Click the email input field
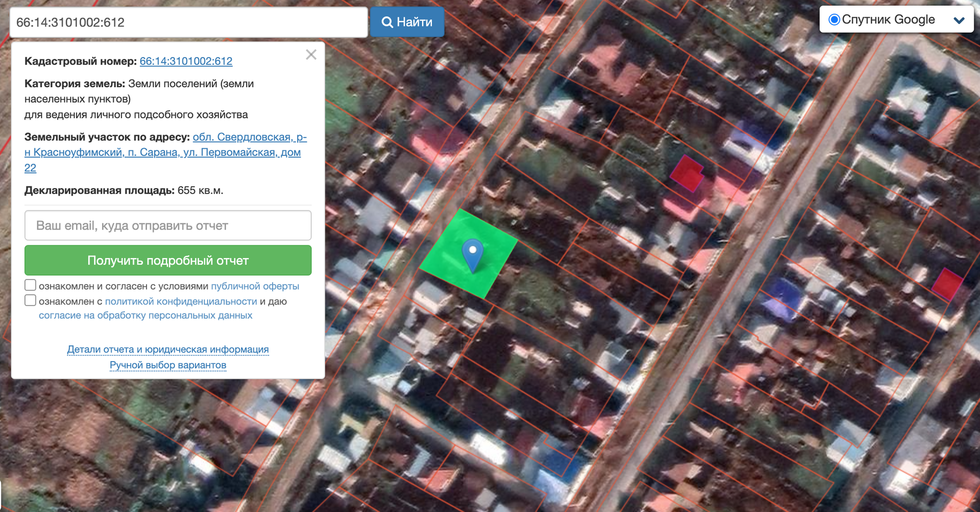The width and height of the screenshot is (980, 512). pos(168,225)
